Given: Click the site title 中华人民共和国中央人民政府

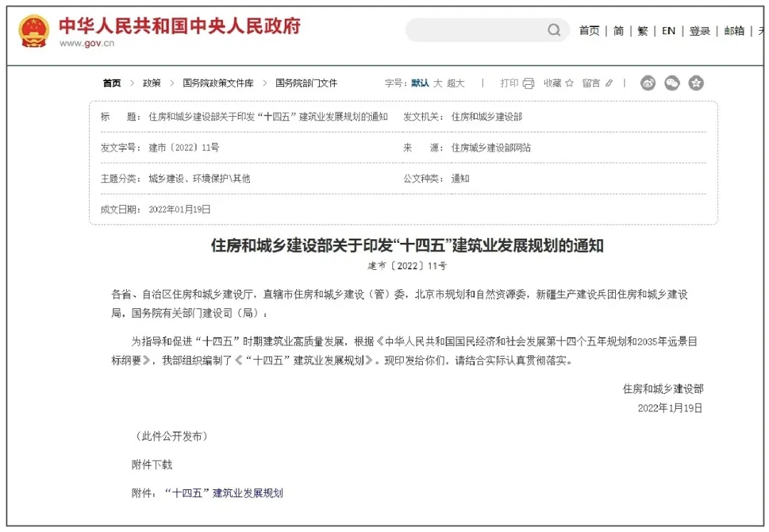Looking at the screenshot, I should coord(179,26).
